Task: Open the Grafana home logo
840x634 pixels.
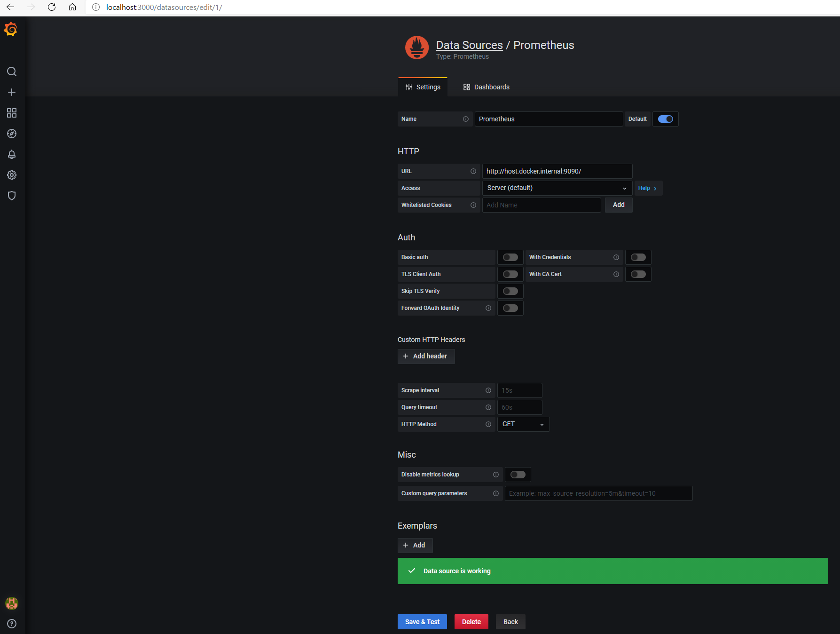Action: pos(11,29)
